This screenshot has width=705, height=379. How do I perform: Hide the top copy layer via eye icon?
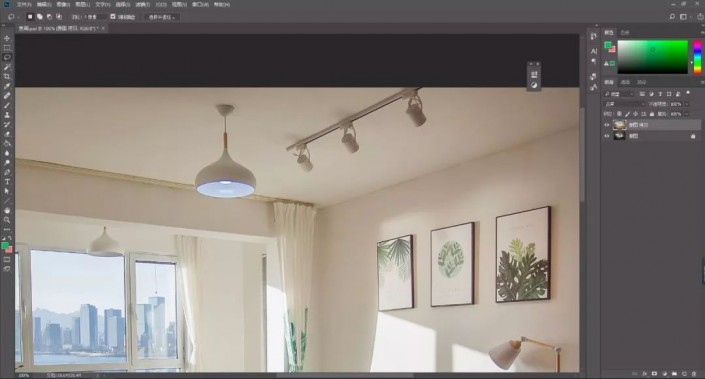point(607,125)
